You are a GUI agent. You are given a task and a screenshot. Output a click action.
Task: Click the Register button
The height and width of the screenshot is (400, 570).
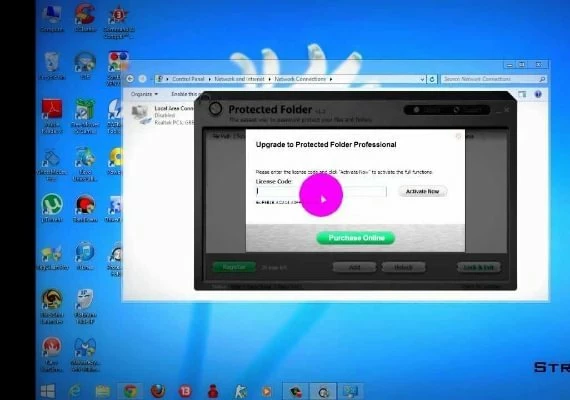234,267
